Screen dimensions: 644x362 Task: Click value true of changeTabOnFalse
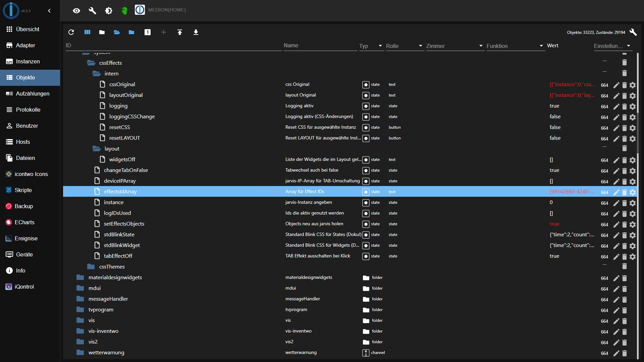554,170
